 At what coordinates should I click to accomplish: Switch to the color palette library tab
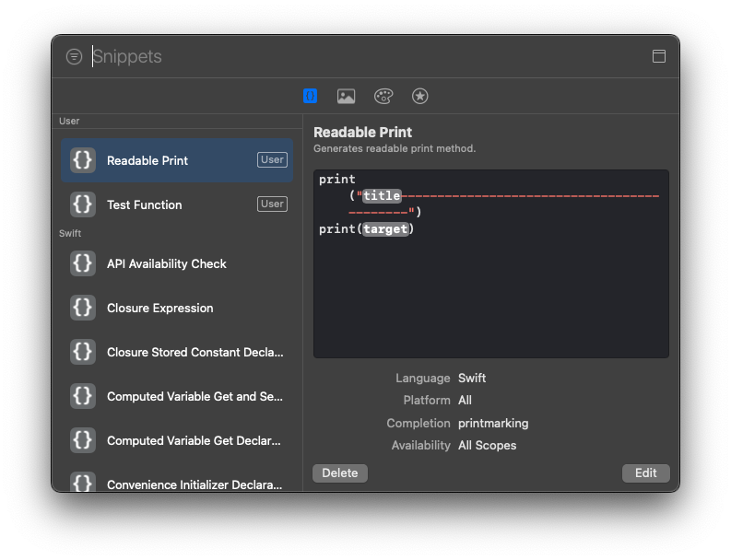click(x=383, y=96)
